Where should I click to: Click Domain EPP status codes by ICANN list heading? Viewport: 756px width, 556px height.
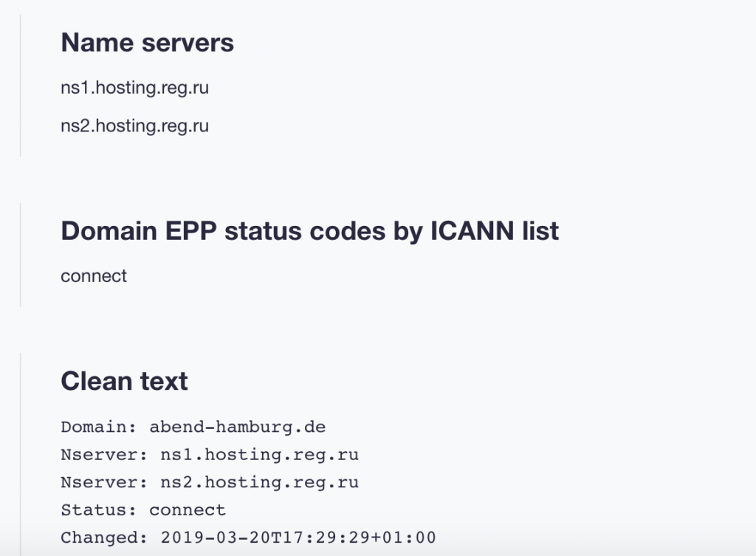[x=309, y=230]
